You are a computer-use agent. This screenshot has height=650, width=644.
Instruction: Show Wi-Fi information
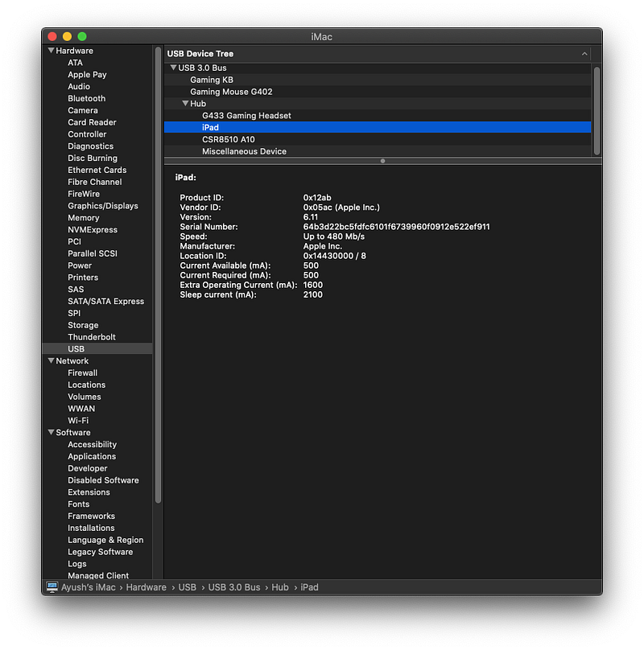click(x=78, y=421)
